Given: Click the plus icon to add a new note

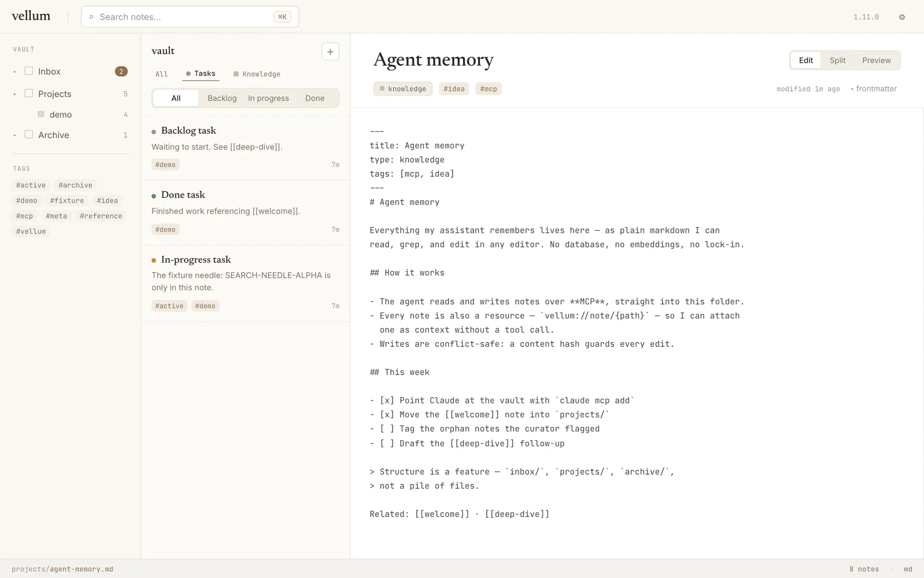Looking at the screenshot, I should (x=330, y=51).
